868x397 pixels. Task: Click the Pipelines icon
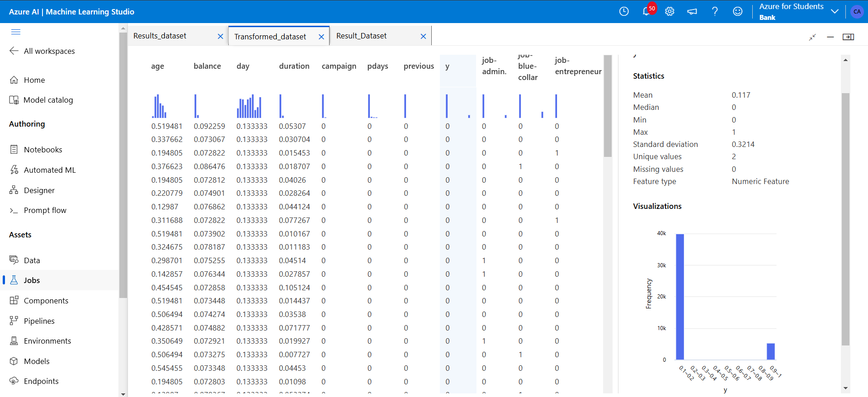pos(14,321)
